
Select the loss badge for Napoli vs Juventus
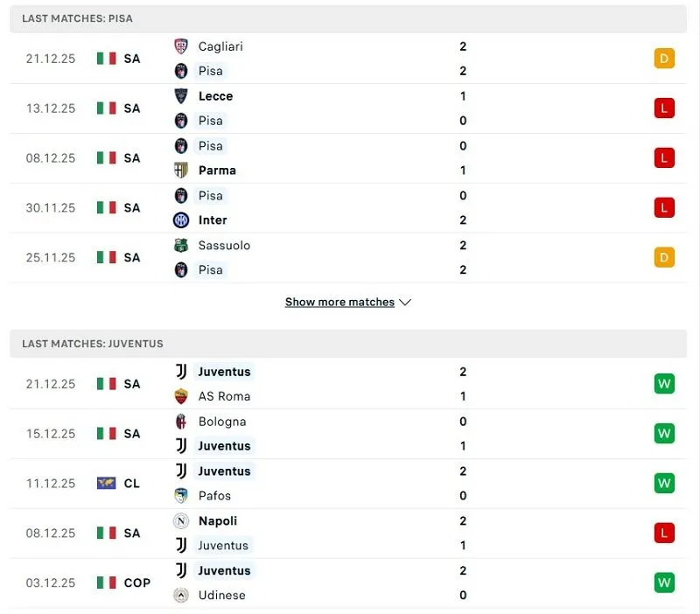pyautogui.click(x=664, y=534)
